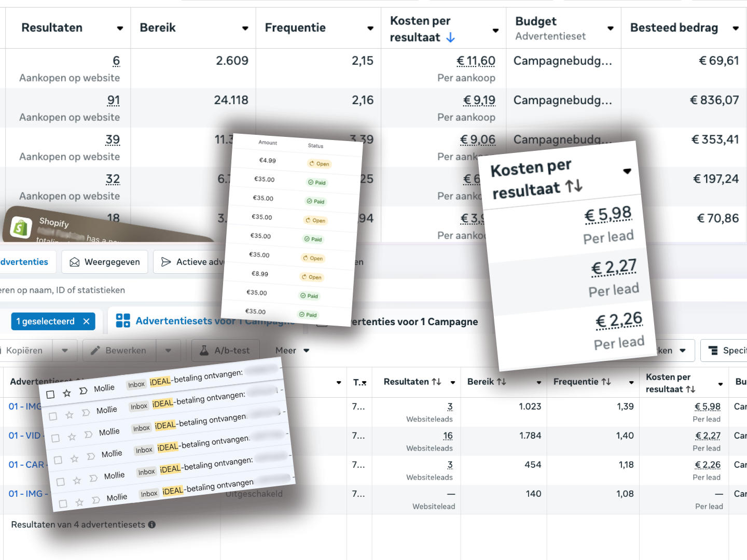Click the A/b-test flask icon
This screenshot has height=560, width=747.
(204, 351)
